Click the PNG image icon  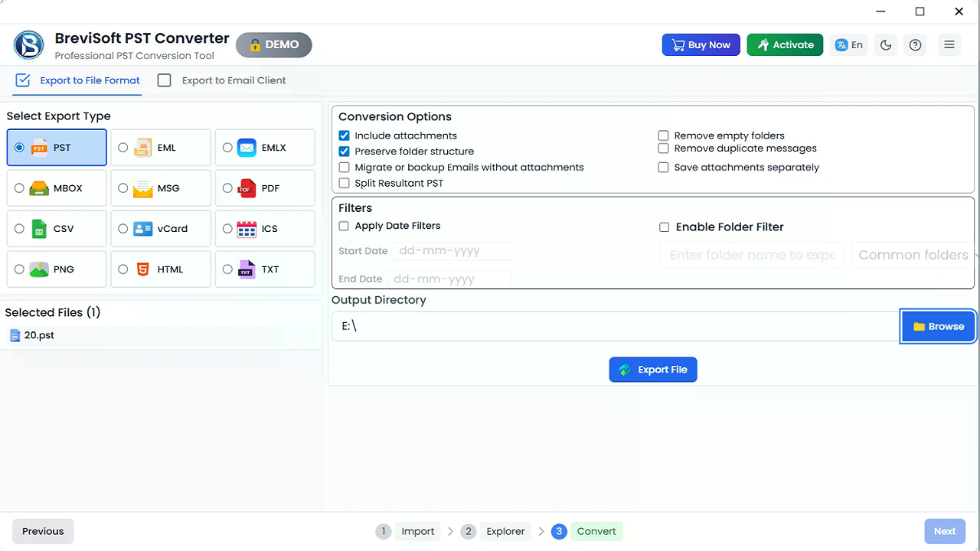tap(39, 269)
